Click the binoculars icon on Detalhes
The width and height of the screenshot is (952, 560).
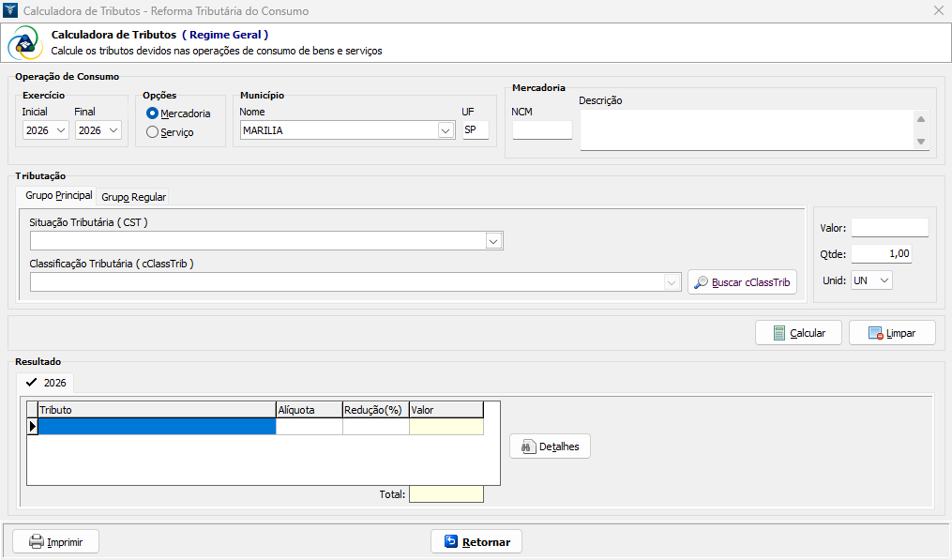click(x=527, y=446)
